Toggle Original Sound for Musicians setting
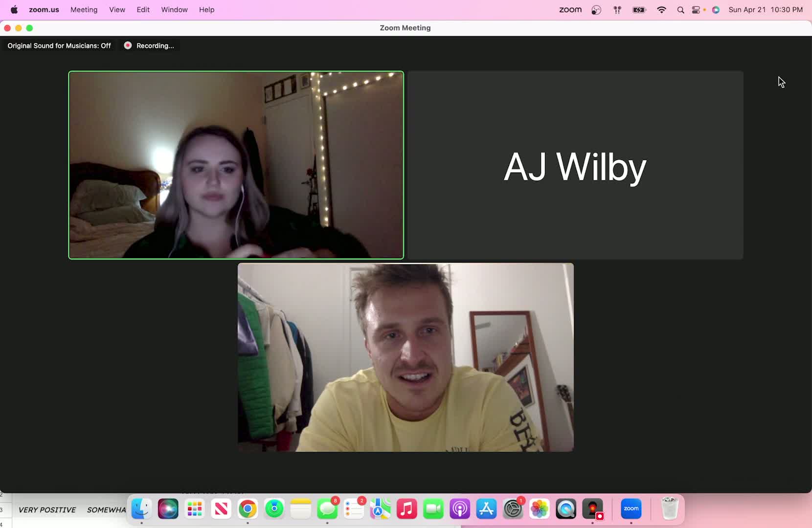The image size is (812, 528). [59, 45]
